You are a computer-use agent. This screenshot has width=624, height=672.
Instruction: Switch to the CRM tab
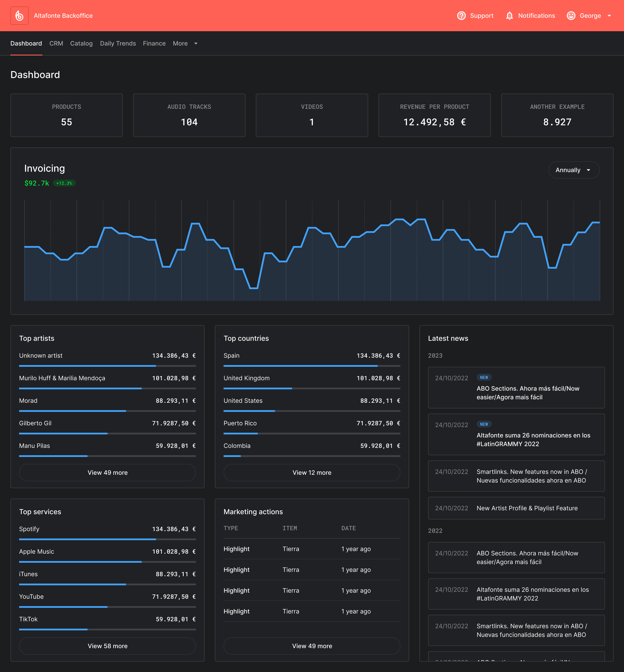tap(56, 43)
